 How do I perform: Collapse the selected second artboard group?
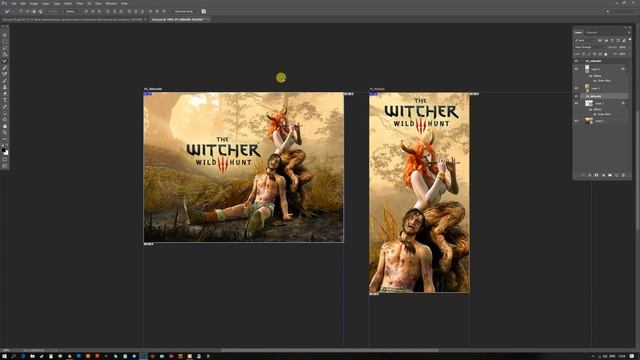(582, 96)
